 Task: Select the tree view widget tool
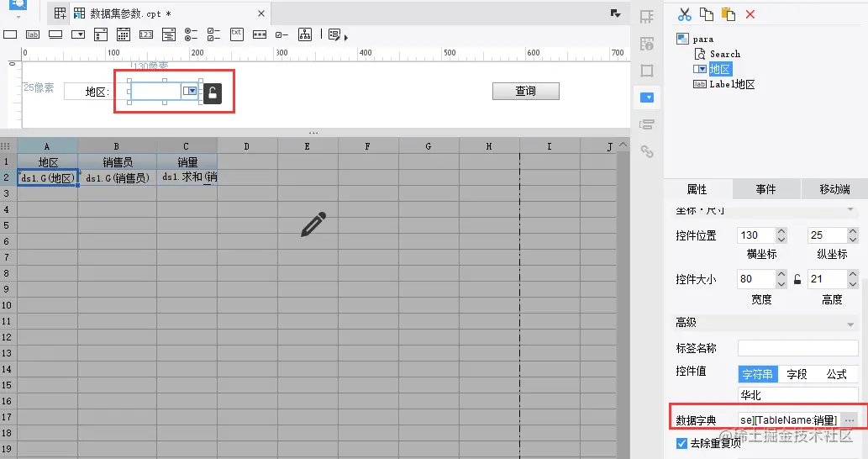click(304, 34)
